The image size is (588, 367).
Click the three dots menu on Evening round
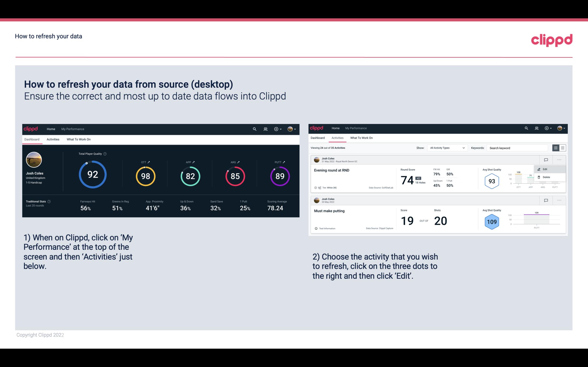click(x=559, y=159)
